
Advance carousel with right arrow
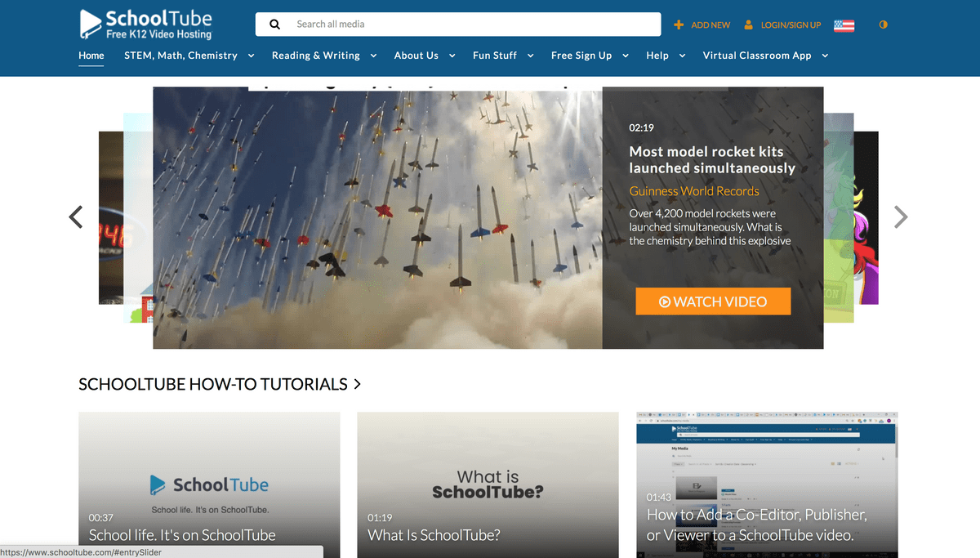point(901,217)
